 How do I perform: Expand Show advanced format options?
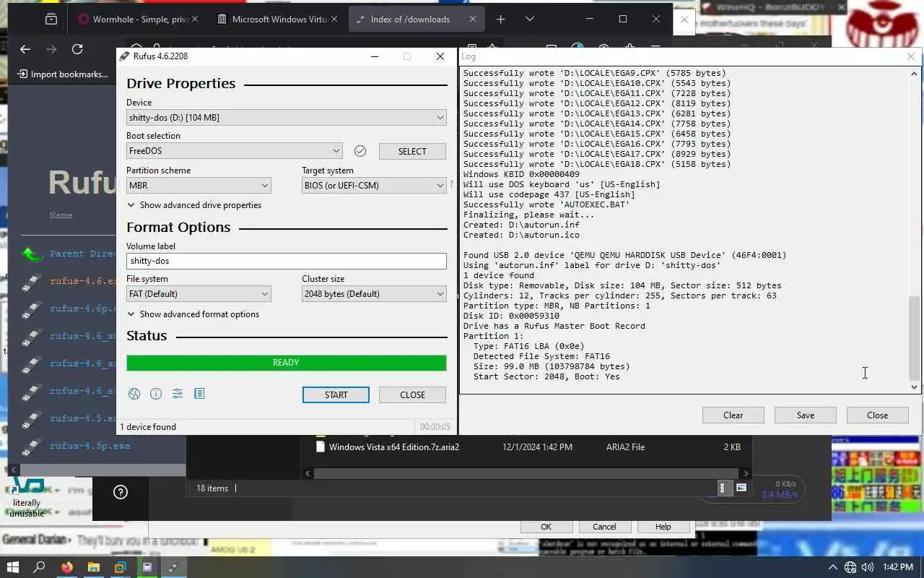coord(193,314)
